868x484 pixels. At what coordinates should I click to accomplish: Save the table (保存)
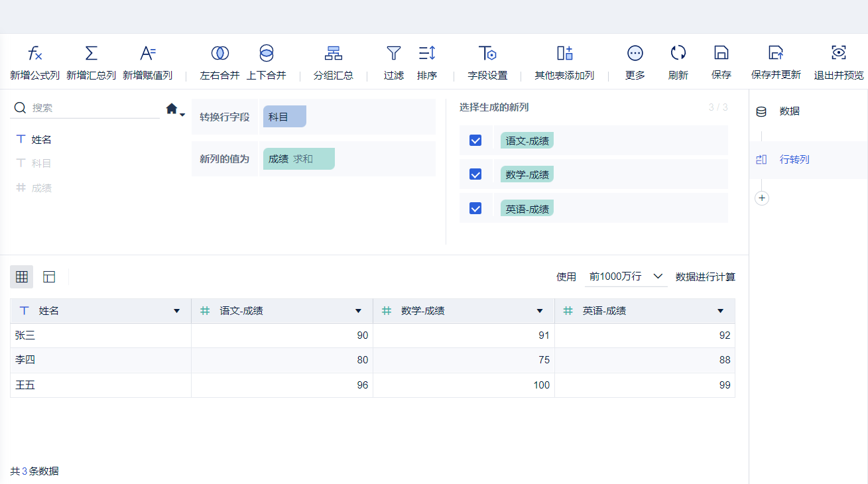pyautogui.click(x=721, y=63)
